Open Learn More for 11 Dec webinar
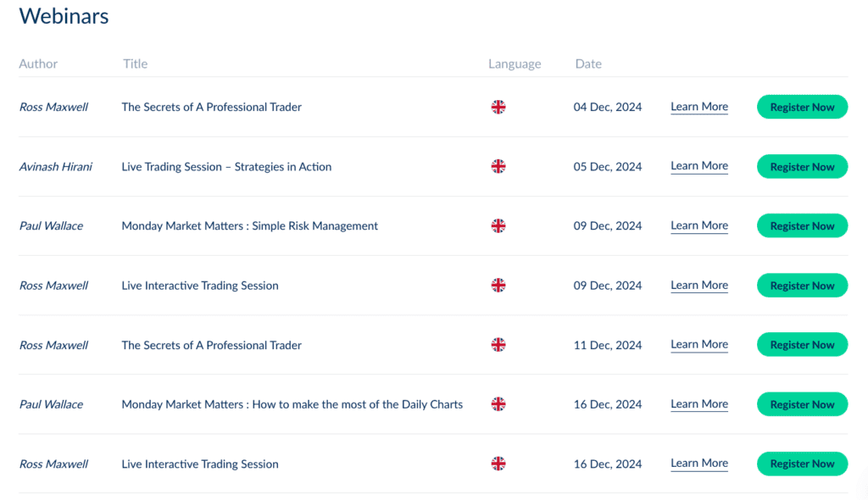The image size is (868, 500). (x=699, y=345)
